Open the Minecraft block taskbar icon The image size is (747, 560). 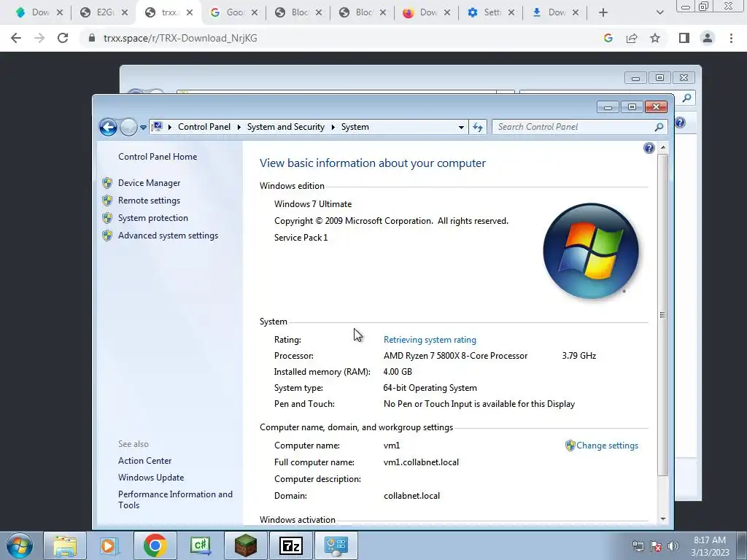[x=245, y=545]
